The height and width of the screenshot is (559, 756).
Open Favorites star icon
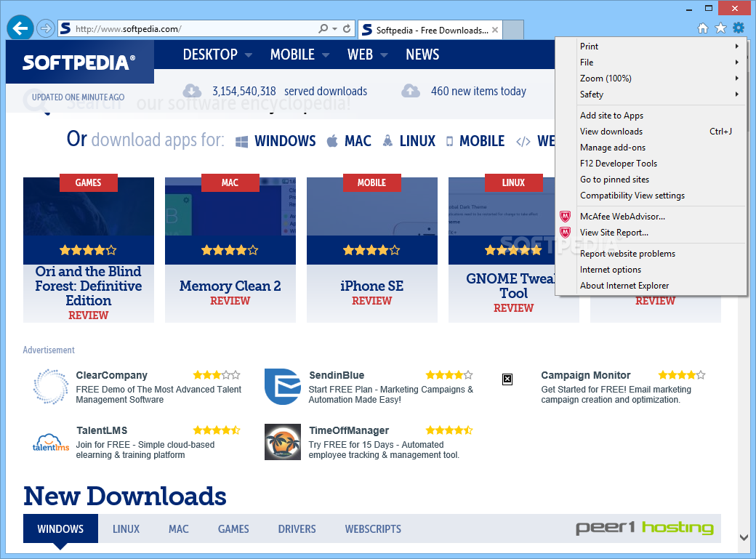pyautogui.click(x=721, y=28)
